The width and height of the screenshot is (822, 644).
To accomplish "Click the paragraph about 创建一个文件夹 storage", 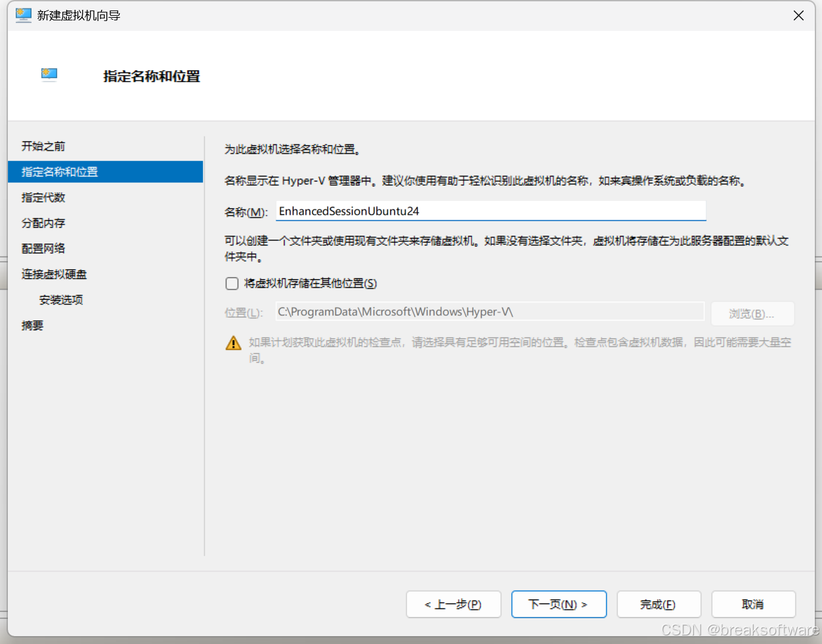I will click(506, 249).
